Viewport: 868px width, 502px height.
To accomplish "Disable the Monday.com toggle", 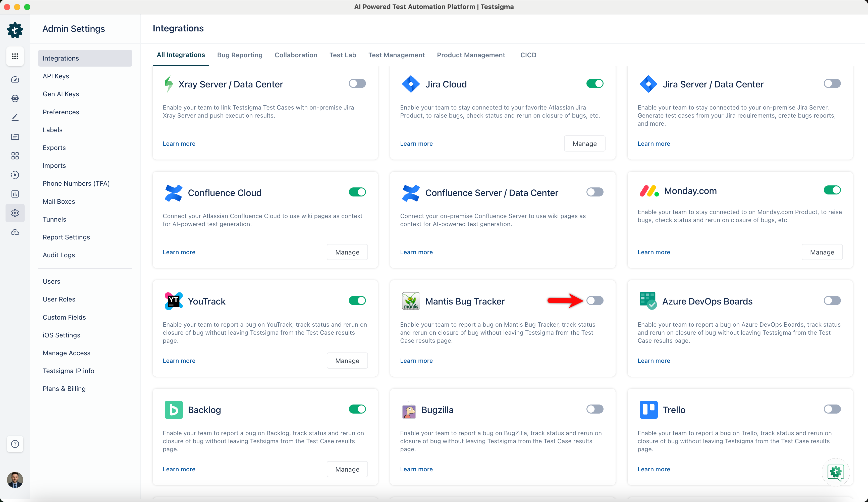I will tap(832, 190).
